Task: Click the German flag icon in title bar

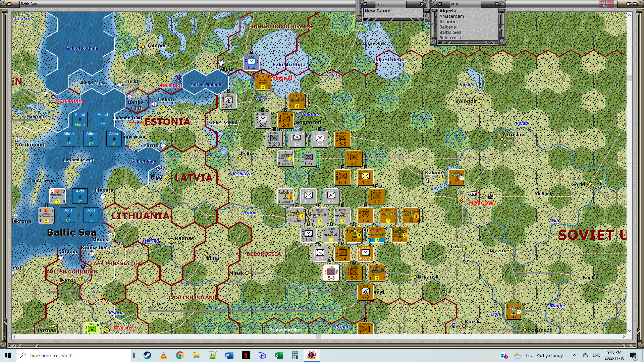Action: coord(606,4)
